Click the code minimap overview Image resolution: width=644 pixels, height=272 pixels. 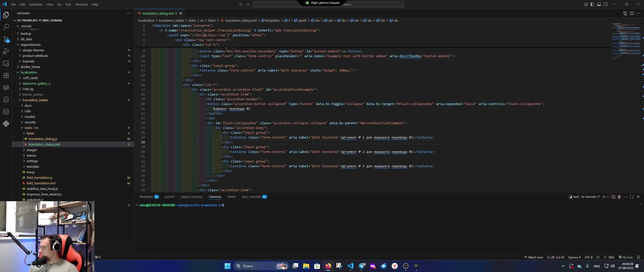click(626, 40)
